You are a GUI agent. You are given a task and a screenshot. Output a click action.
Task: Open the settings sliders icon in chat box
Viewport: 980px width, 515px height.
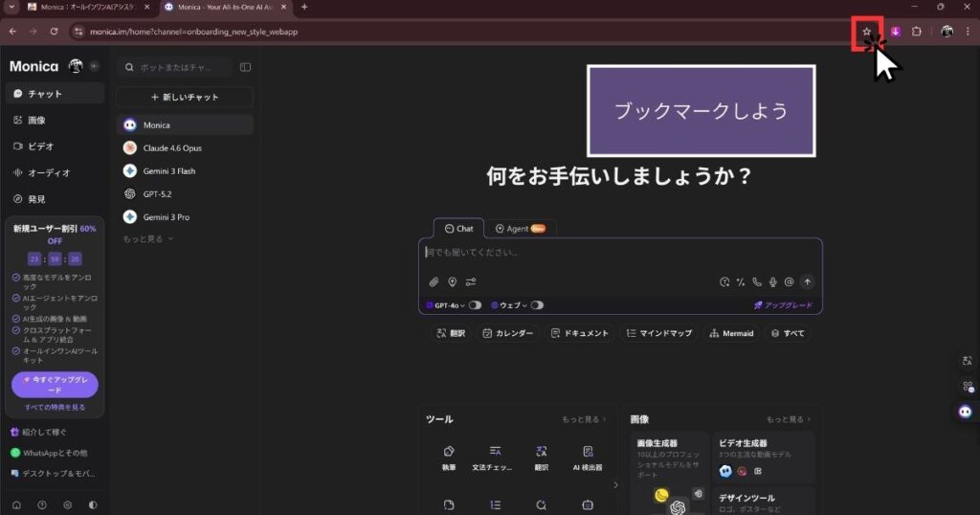pos(471,282)
